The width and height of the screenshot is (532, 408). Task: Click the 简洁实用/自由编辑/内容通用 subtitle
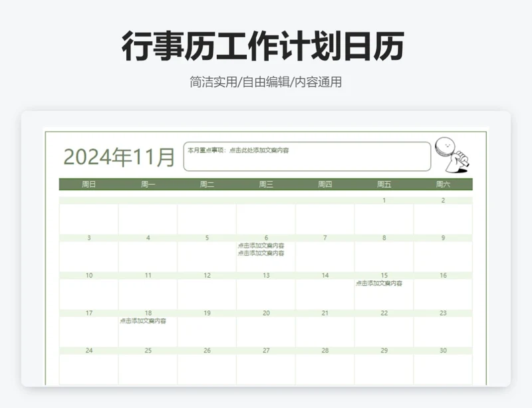pyautogui.click(x=265, y=83)
